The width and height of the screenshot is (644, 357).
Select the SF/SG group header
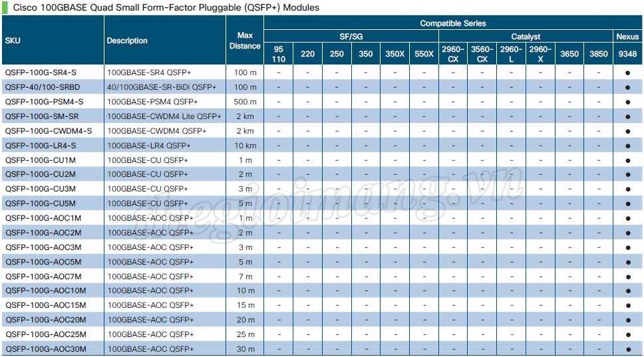tap(351, 37)
